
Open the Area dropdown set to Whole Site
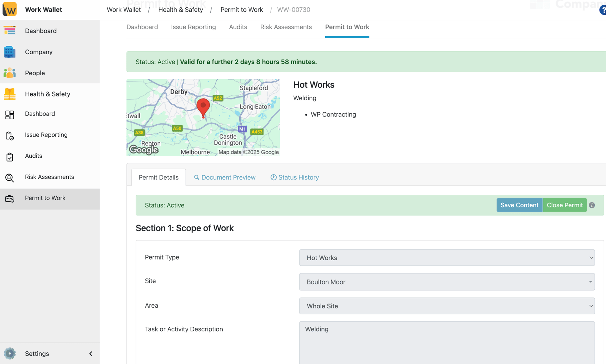click(447, 306)
